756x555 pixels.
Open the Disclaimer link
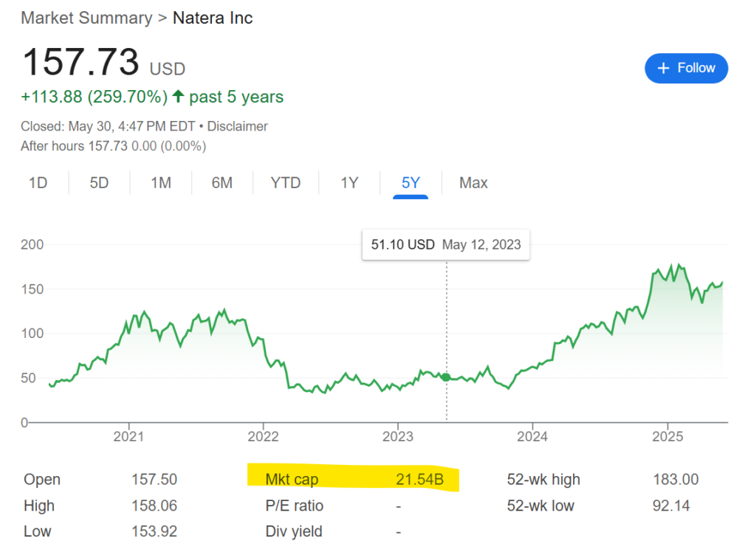click(237, 126)
